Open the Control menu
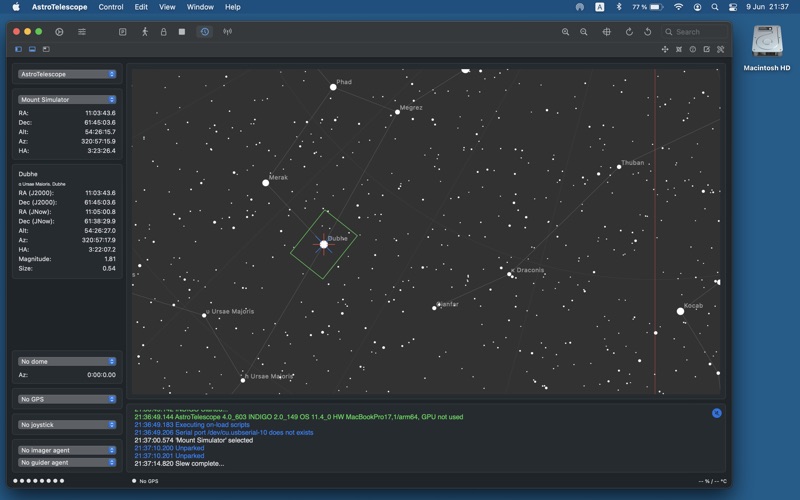 (x=111, y=7)
